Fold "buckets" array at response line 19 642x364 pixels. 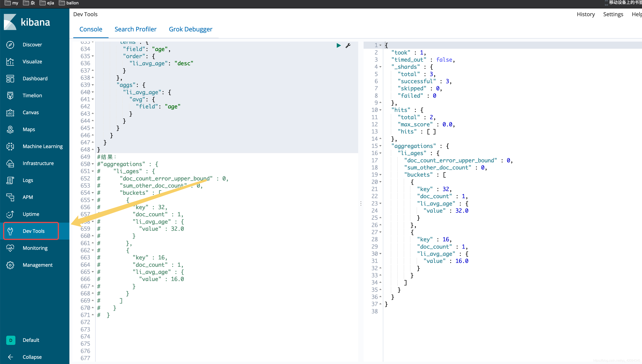point(380,175)
